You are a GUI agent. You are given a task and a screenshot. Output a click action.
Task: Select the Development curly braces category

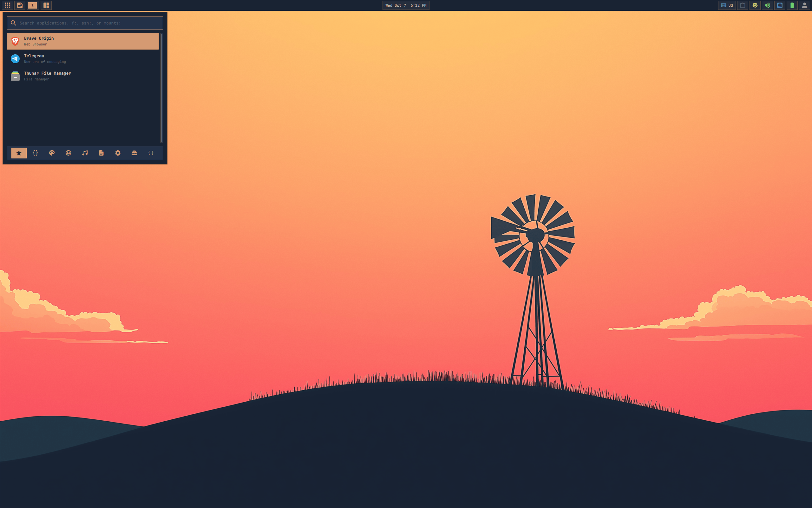pyautogui.click(x=35, y=153)
